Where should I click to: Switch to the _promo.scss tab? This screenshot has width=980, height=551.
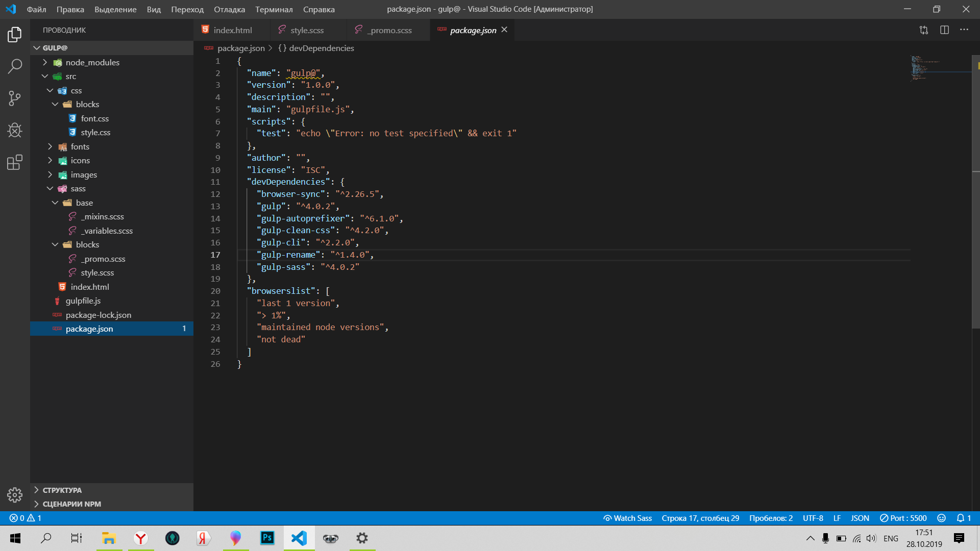(389, 30)
